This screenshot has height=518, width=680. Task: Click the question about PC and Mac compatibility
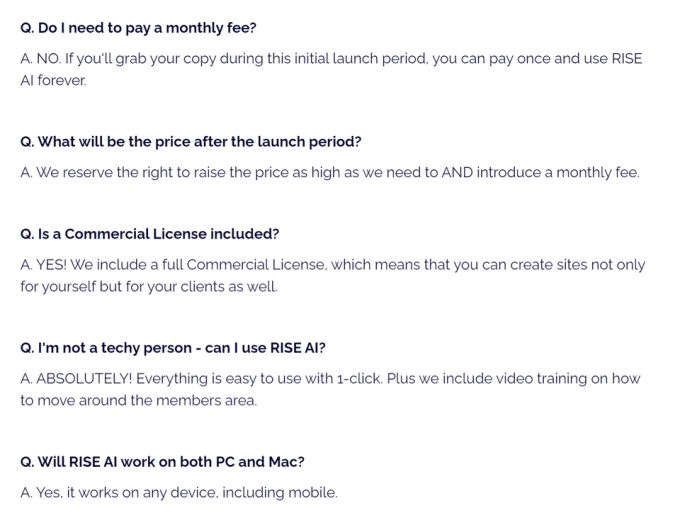(162, 462)
